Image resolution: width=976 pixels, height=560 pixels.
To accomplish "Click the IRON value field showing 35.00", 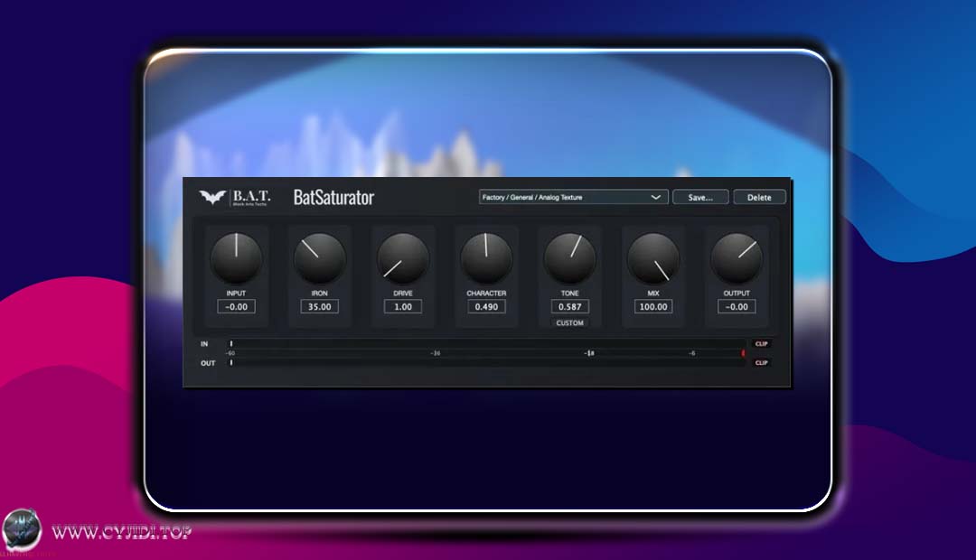I will click(x=319, y=306).
